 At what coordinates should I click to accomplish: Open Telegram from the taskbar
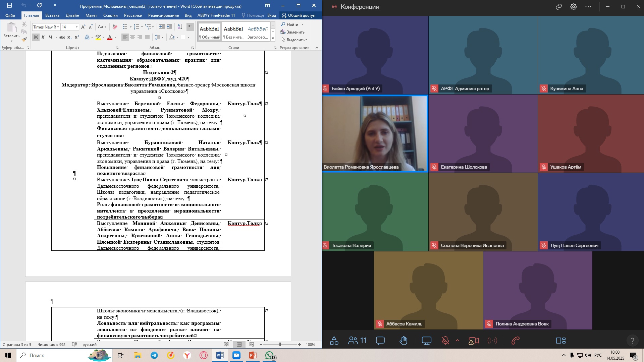[x=154, y=355]
